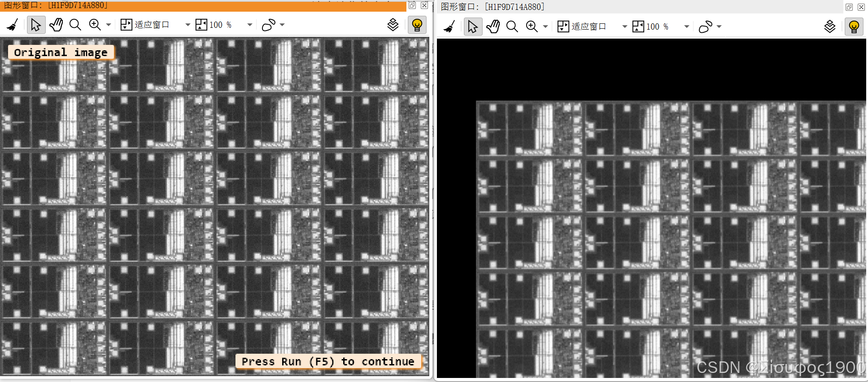868x382 pixels.
Task: Click the restore window button of right graphics window
Action: [849, 7]
